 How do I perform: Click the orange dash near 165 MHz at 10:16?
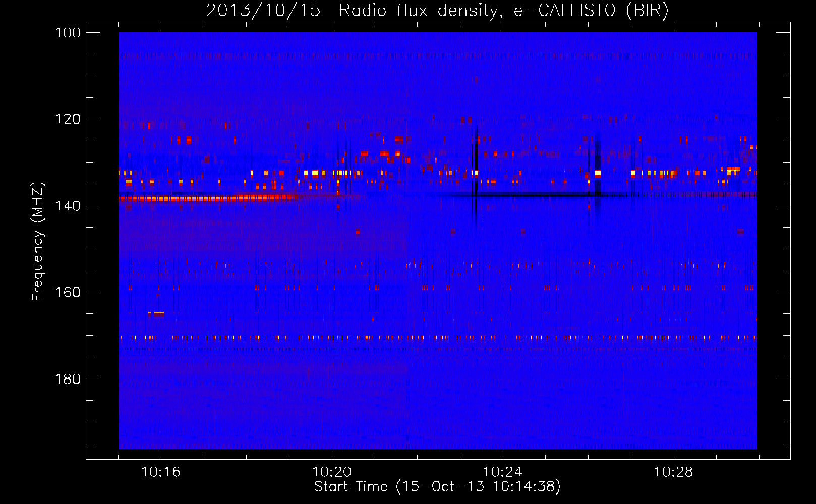(x=156, y=313)
